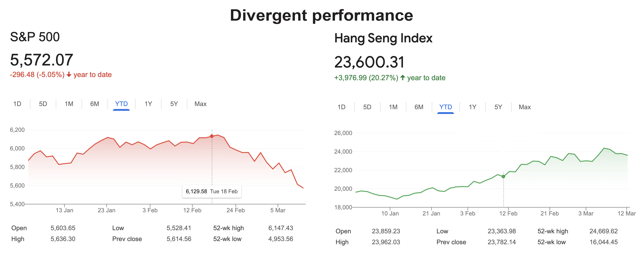Click the green data point on Hang Seng chart
Image resolution: width=644 pixels, height=261 pixels.
pyautogui.click(x=503, y=176)
